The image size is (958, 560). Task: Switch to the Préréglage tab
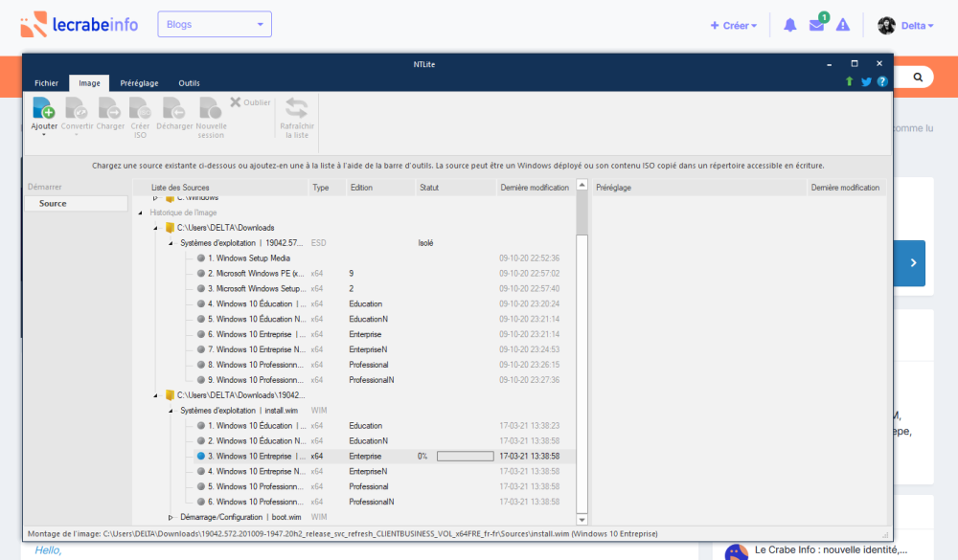(x=139, y=83)
